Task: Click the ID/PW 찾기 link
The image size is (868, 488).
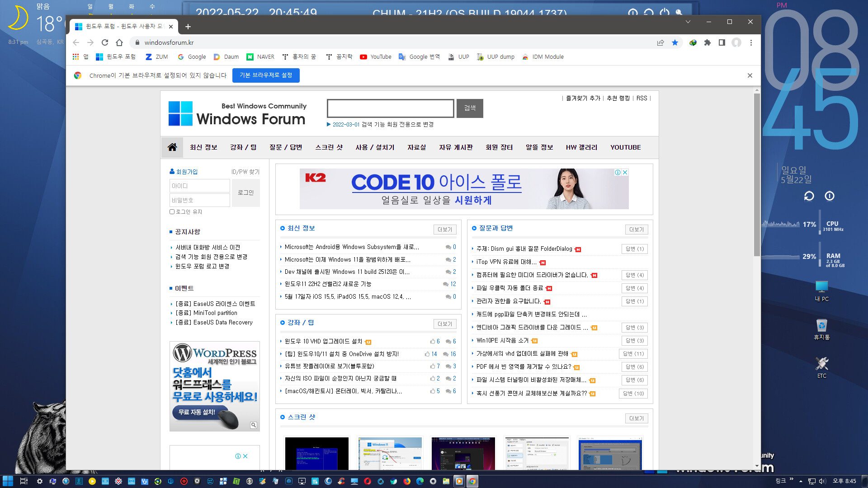Action: point(245,172)
